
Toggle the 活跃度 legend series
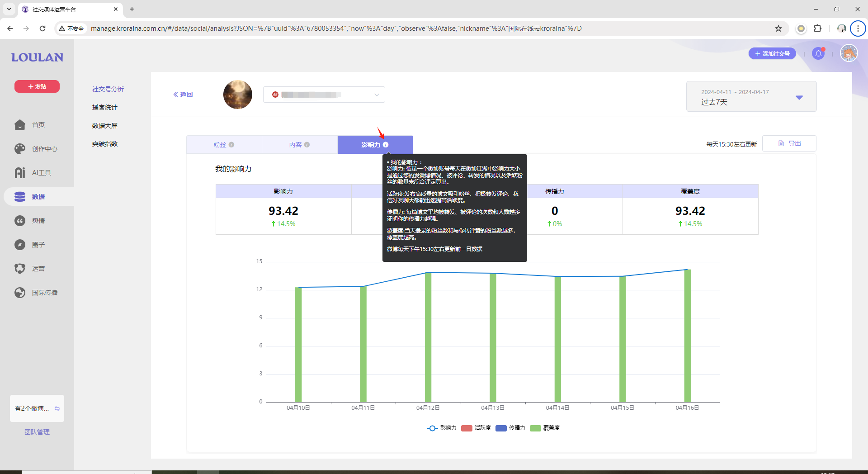pos(476,428)
